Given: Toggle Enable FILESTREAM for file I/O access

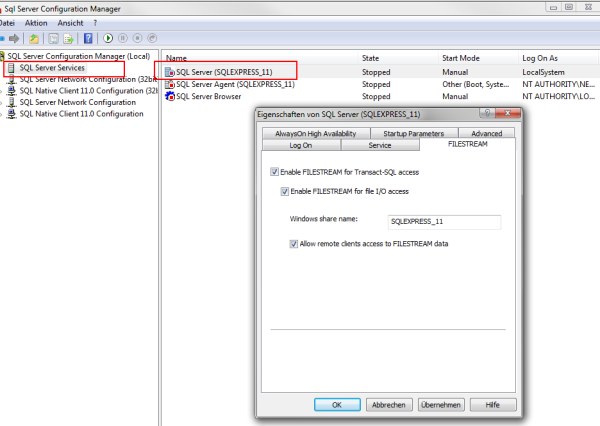Looking at the screenshot, I should (285, 191).
